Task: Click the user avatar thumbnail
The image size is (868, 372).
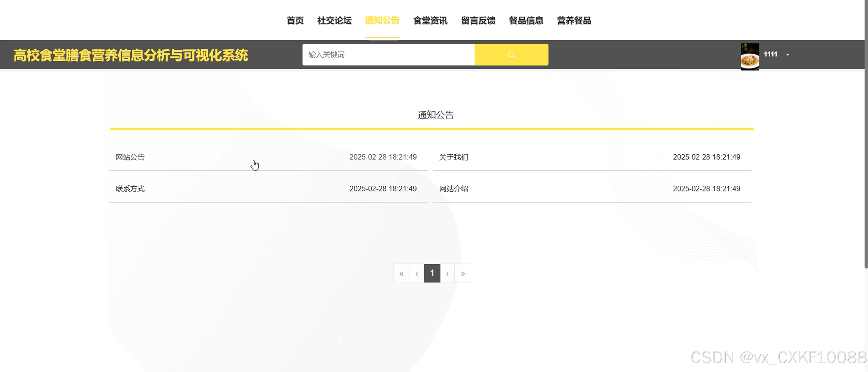Action: pyautogui.click(x=750, y=56)
